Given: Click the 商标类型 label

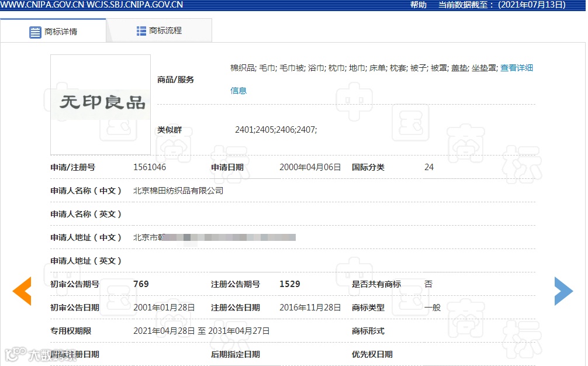Looking at the screenshot, I should 368,308.
